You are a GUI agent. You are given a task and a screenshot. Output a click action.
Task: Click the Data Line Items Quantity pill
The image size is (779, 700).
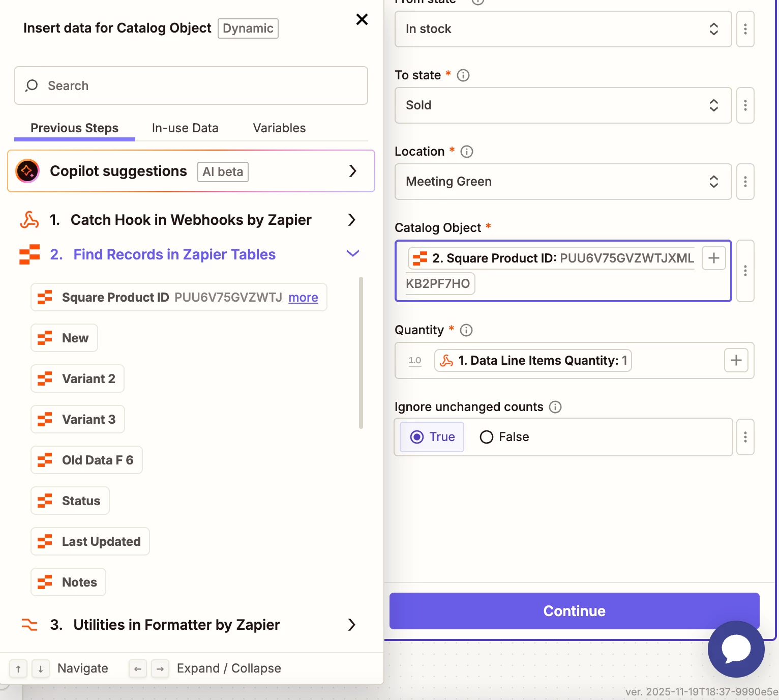(x=533, y=360)
